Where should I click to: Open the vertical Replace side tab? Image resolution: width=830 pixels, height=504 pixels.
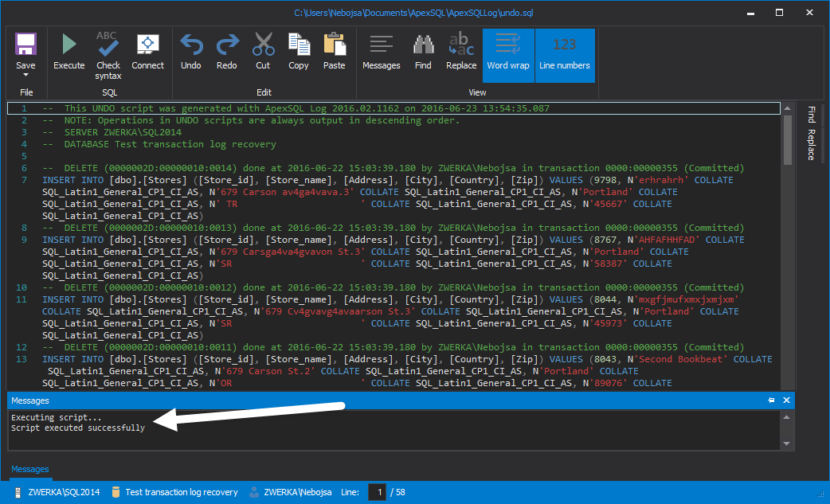(x=812, y=144)
